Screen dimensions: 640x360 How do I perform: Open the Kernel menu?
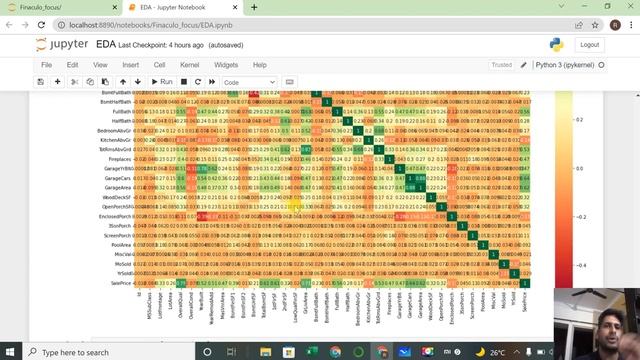click(189, 65)
